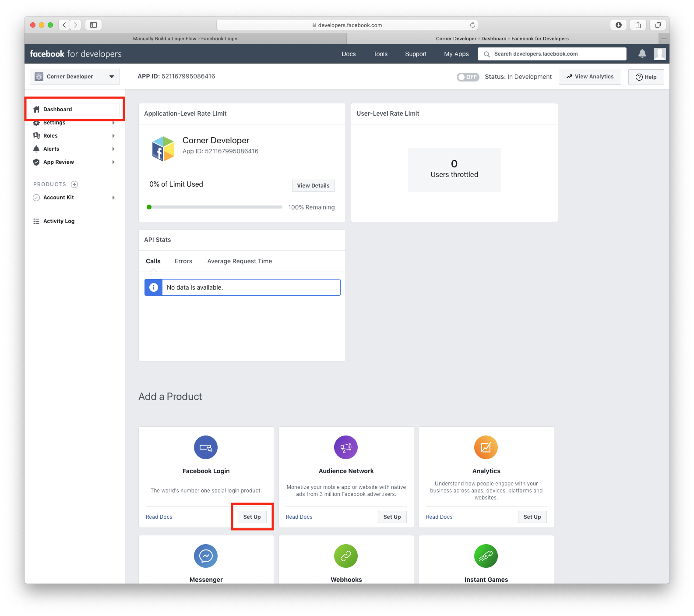
Task: Click the search magnifier icon
Action: [486, 54]
